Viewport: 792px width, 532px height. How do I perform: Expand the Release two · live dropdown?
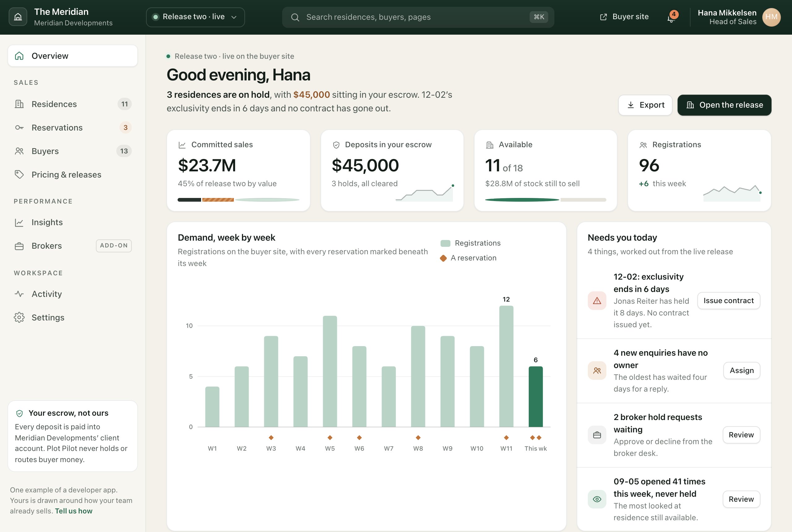click(195, 17)
